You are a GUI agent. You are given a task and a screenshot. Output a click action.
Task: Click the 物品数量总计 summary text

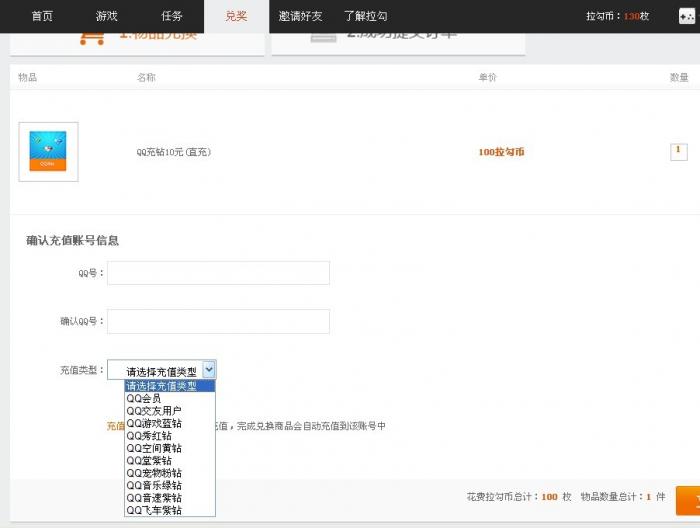point(623,497)
